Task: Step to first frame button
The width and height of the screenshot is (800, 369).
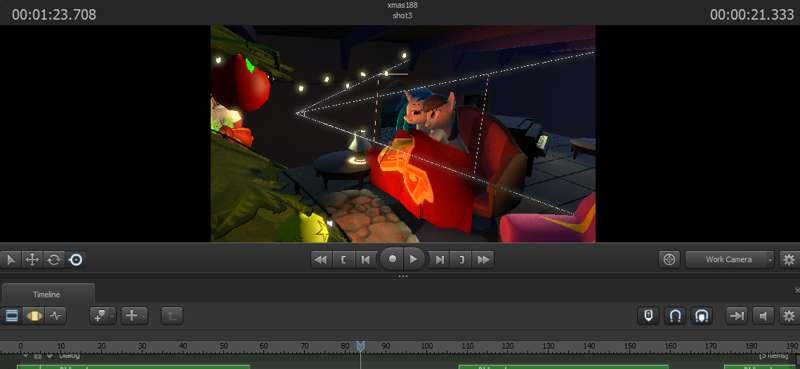Action: point(365,260)
